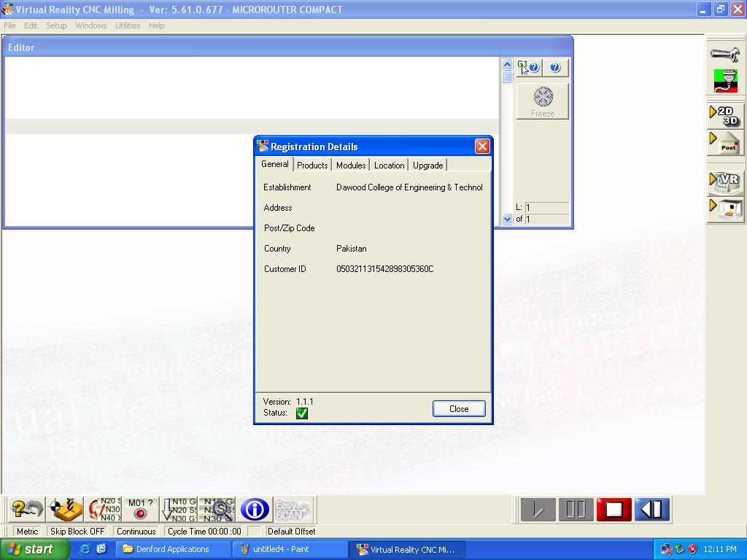
Task: Click the Customer ID value text
Action: (385, 269)
